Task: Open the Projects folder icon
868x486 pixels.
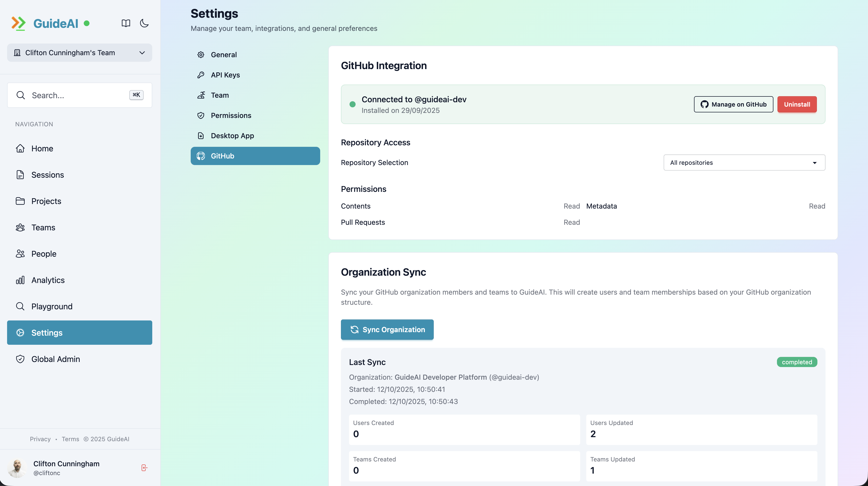Action: coord(20,201)
